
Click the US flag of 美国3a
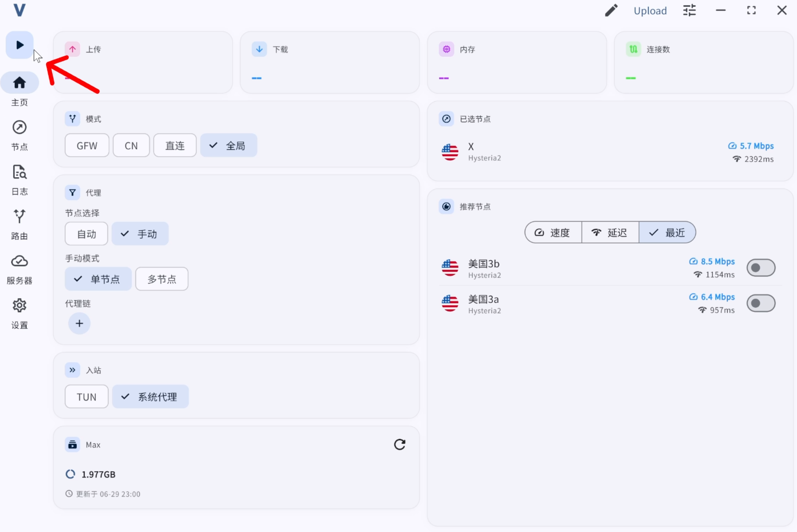click(450, 303)
